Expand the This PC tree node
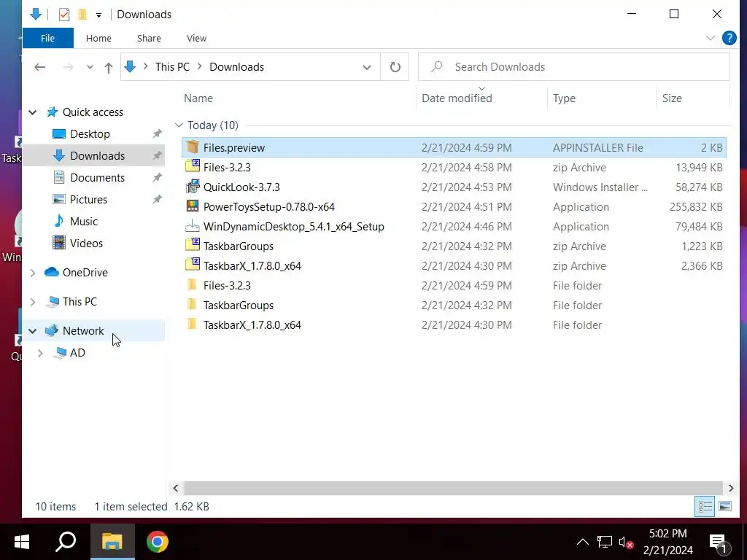This screenshot has width=747, height=560. pyautogui.click(x=32, y=302)
